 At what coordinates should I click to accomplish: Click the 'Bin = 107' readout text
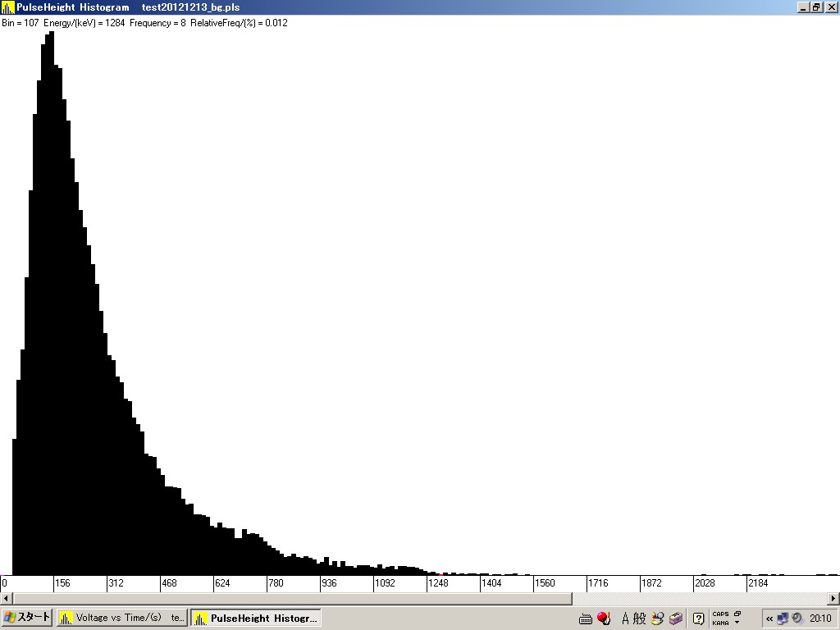(21, 23)
